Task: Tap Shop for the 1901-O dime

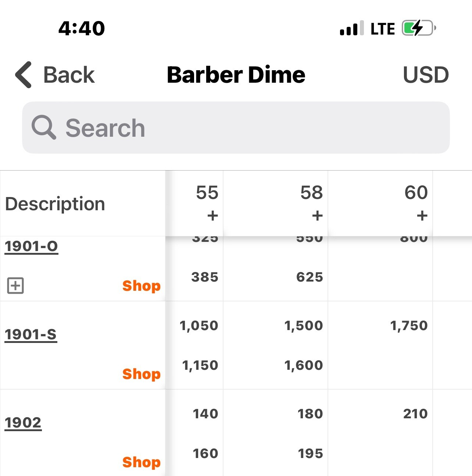Action: [x=141, y=286]
